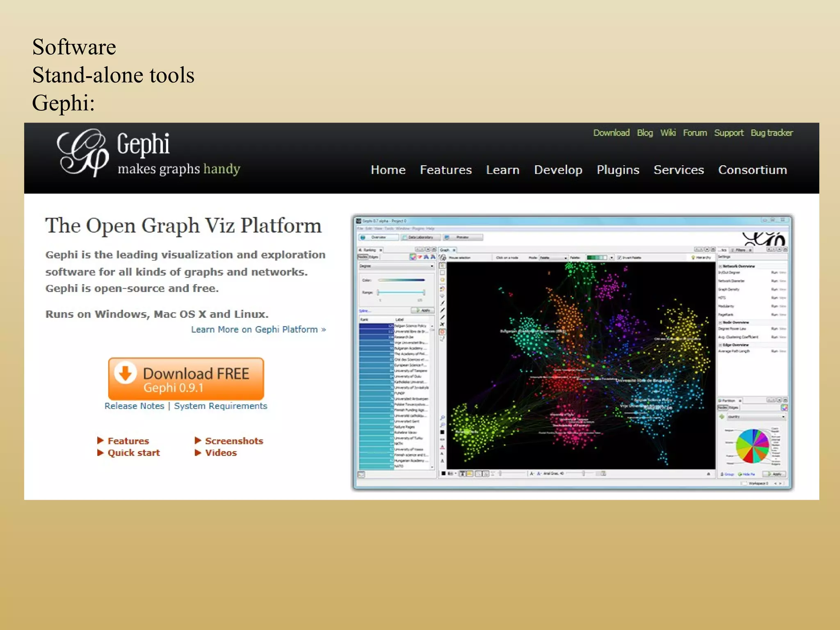The image size is (840, 630).
Task: Select the painter tool in graph toolbar
Action: [x=442, y=288]
